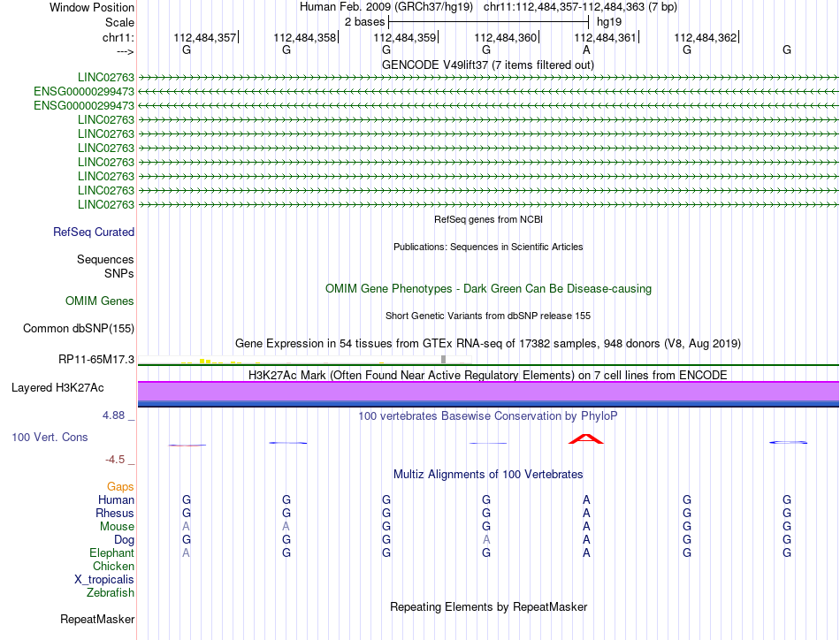
Task: Click the 2 bases scale text
Action: [364, 22]
